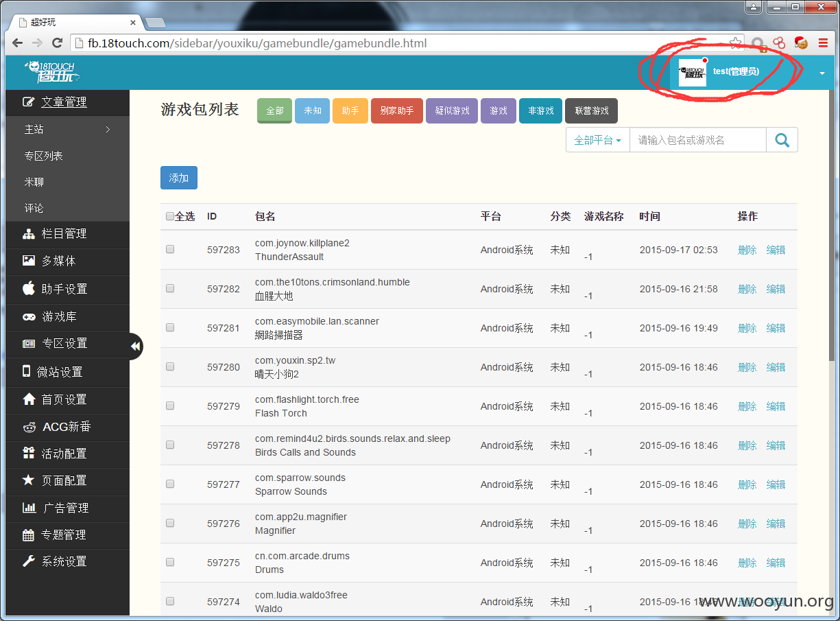Viewport: 840px width, 621px height.
Task: Check the row for Sparrow Sounds
Action: point(170,484)
